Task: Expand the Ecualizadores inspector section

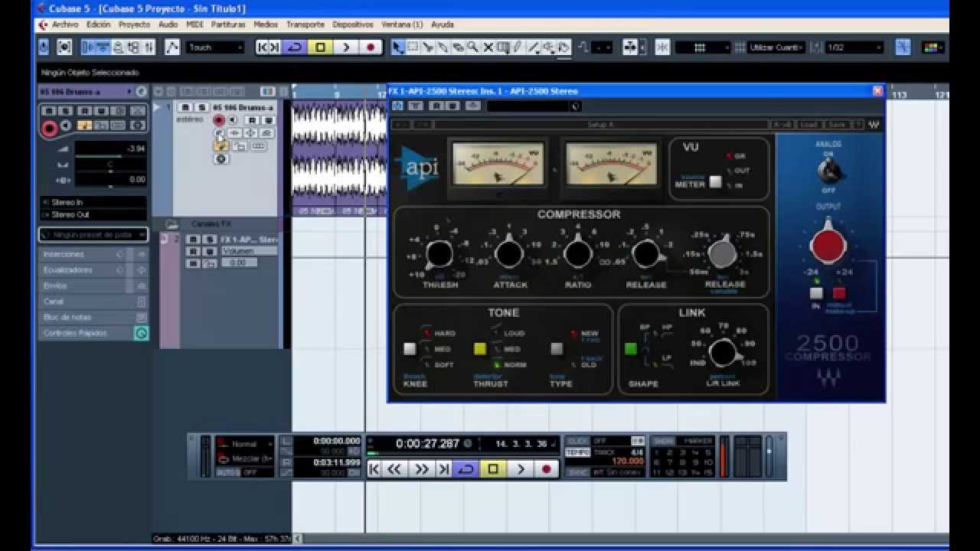Action: pyautogui.click(x=93, y=270)
